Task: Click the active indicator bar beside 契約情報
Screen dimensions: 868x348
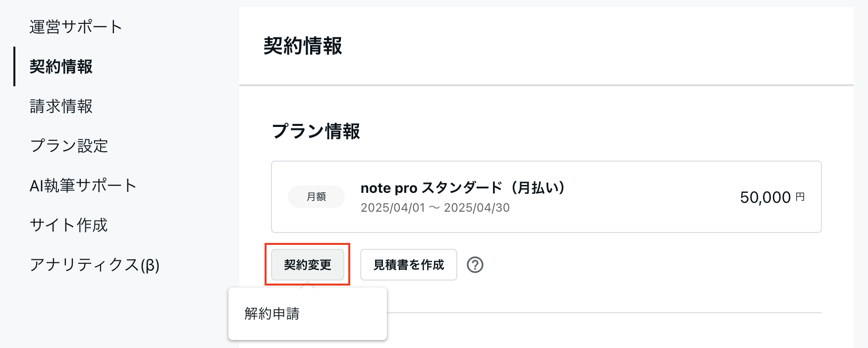Action: pos(14,66)
